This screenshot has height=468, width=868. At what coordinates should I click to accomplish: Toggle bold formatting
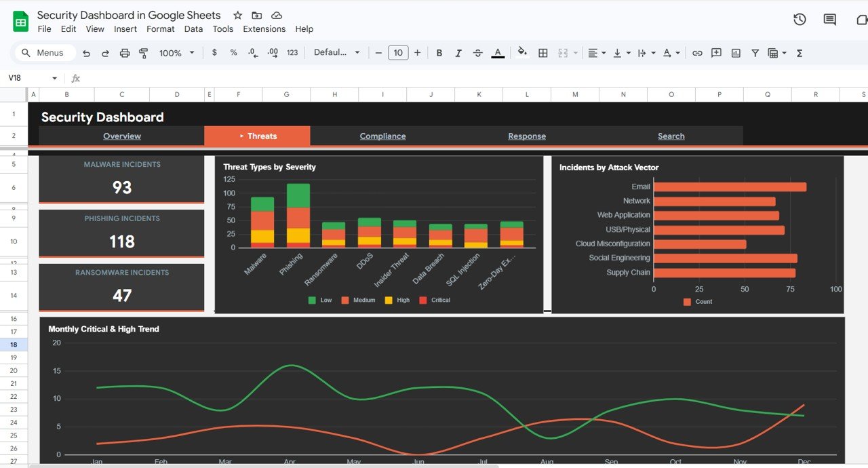coord(439,53)
